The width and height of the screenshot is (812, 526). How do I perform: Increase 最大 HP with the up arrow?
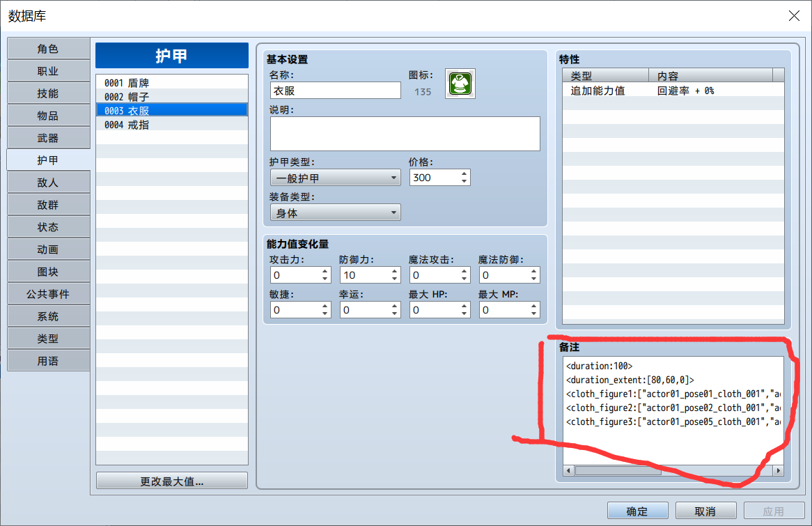pos(464,306)
